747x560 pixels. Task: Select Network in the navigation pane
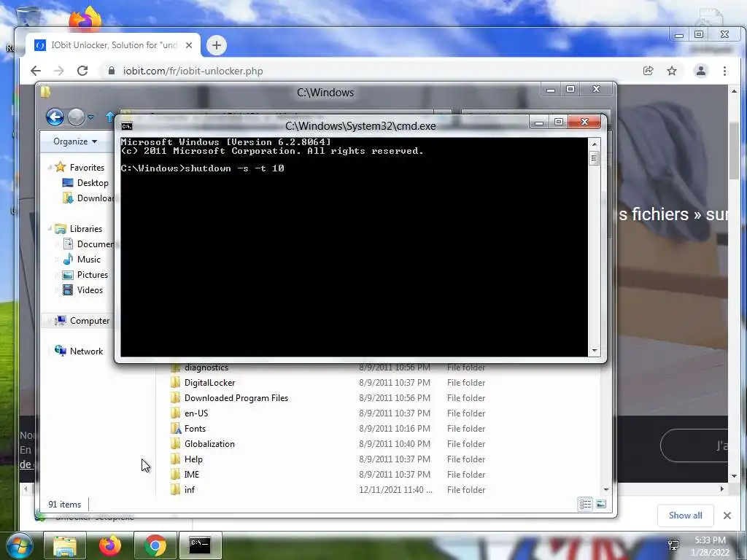pos(86,351)
